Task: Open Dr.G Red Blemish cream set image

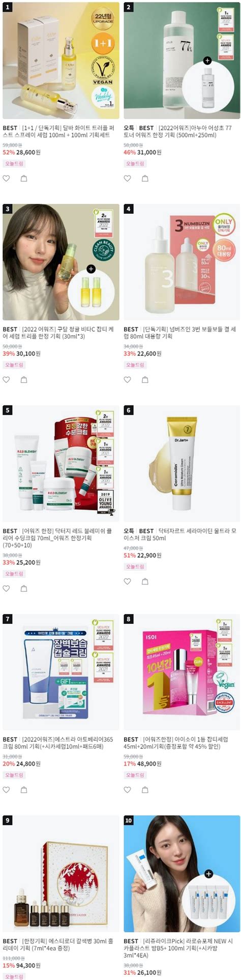Action: pyautogui.click(x=61, y=464)
